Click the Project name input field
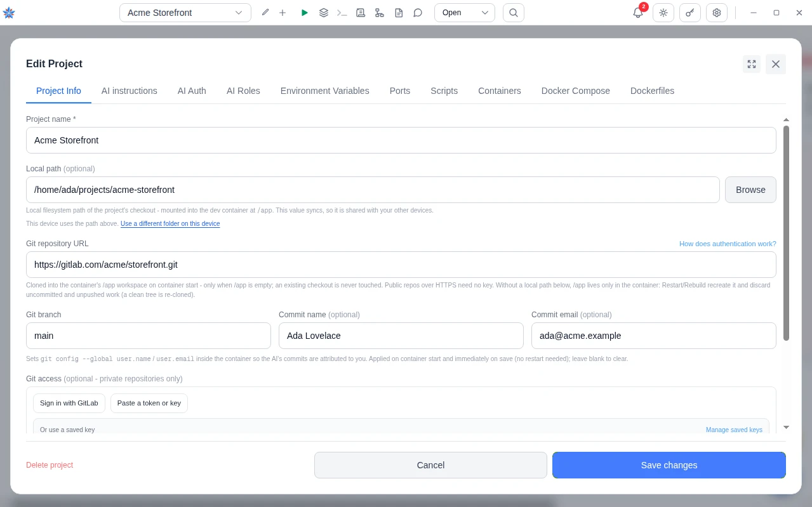812x507 pixels. tap(401, 140)
